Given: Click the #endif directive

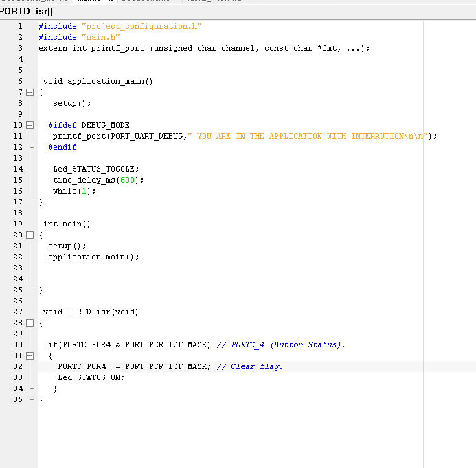Looking at the screenshot, I should (x=63, y=147).
